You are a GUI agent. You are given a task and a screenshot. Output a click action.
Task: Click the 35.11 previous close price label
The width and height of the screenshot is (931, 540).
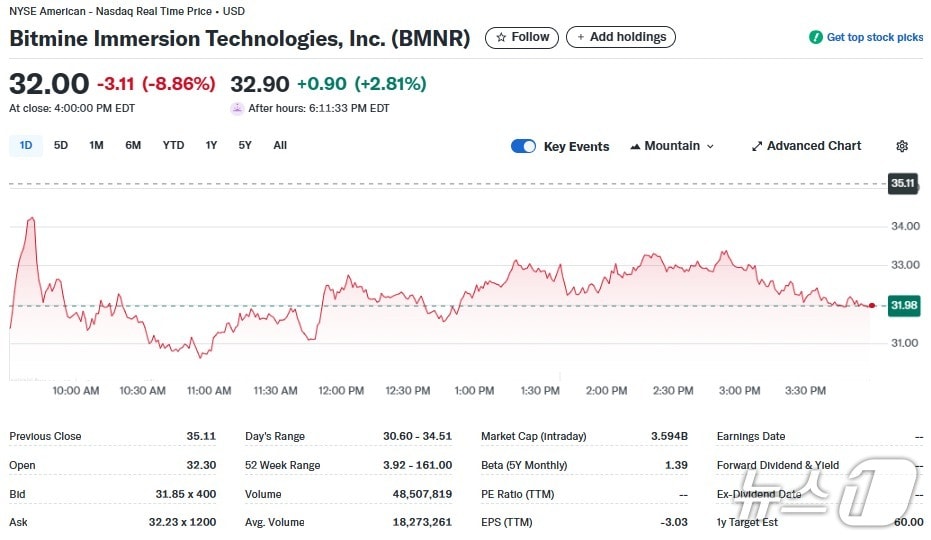pos(903,184)
